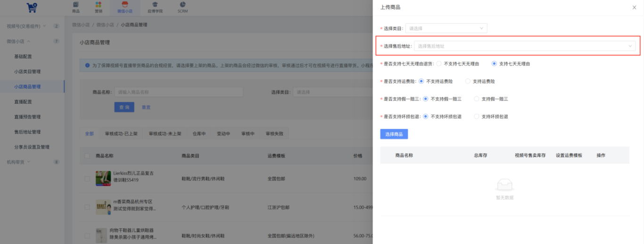
Task: Switch to the 审核失败 tab
Action: (x=275, y=134)
